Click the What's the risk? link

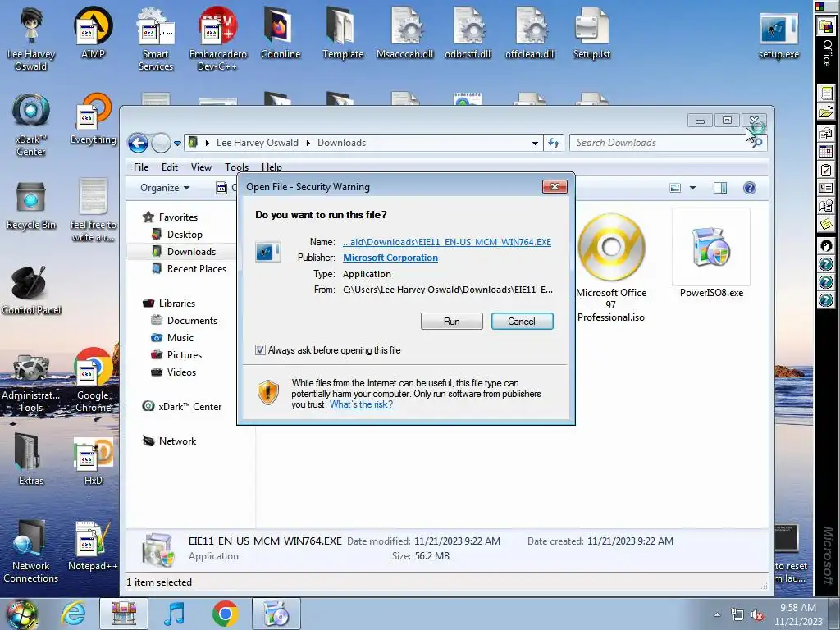click(x=361, y=404)
